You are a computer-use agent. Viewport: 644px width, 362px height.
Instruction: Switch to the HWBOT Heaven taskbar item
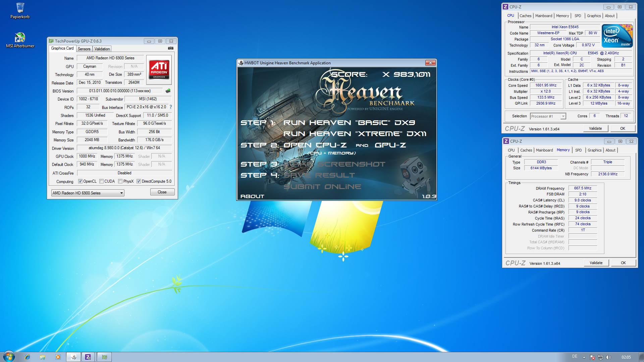pyautogui.click(x=73, y=357)
